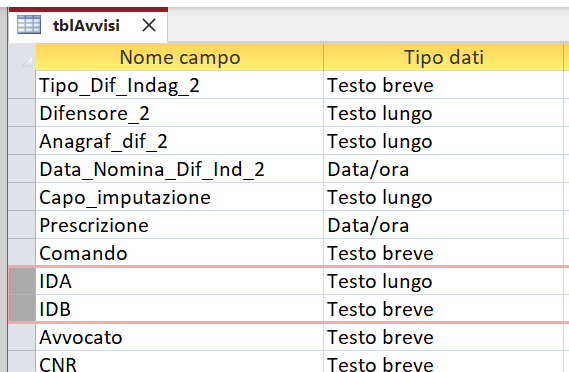Click the select-all corner box of the grid
Viewport: 569px width, 372px height.
pyautogui.click(x=22, y=57)
